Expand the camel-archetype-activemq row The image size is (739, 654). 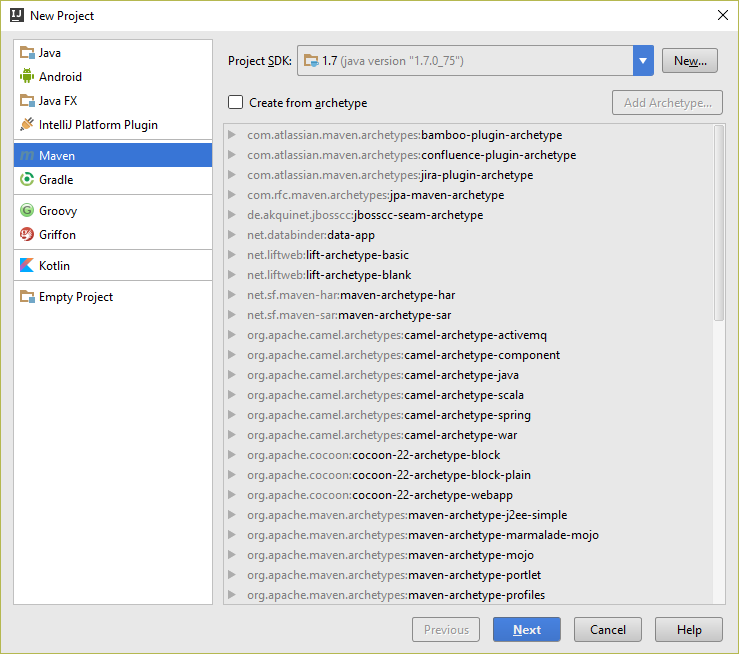[x=232, y=335]
